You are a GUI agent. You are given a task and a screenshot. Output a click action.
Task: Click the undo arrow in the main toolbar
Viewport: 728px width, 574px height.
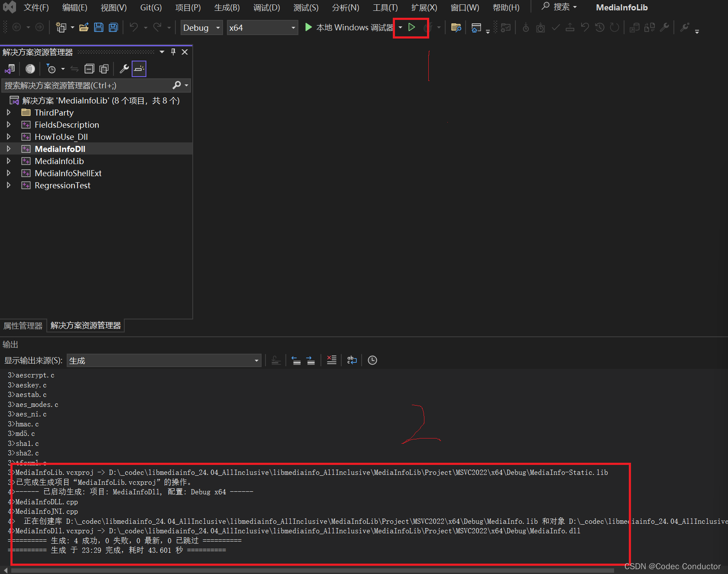click(134, 28)
